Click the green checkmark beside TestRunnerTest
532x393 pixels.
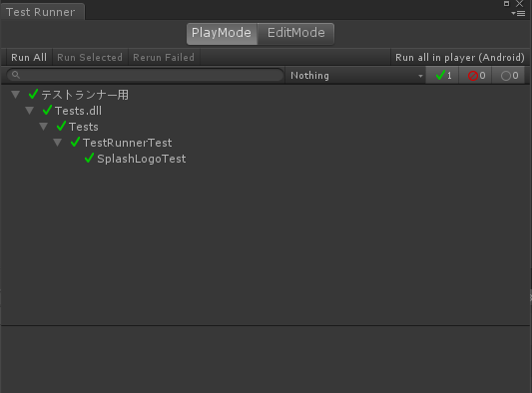click(x=75, y=142)
